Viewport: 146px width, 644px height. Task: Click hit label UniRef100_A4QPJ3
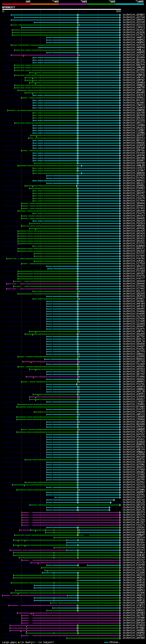tap(133, 37)
